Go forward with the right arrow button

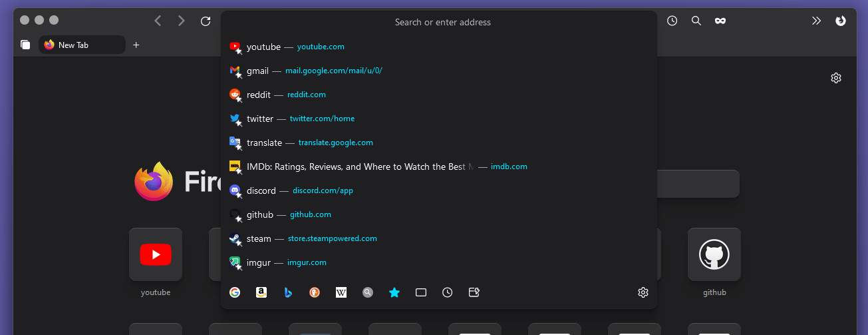(x=181, y=21)
